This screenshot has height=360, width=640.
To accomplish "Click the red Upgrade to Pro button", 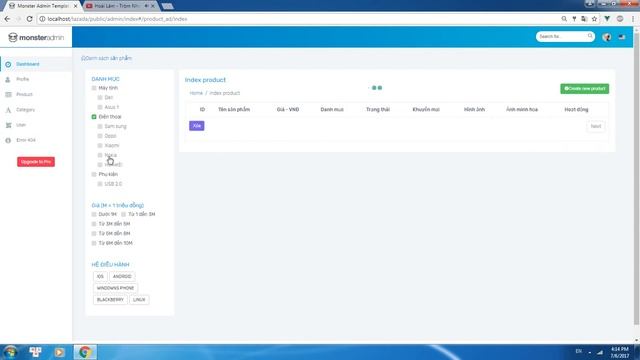I will coord(36,162).
